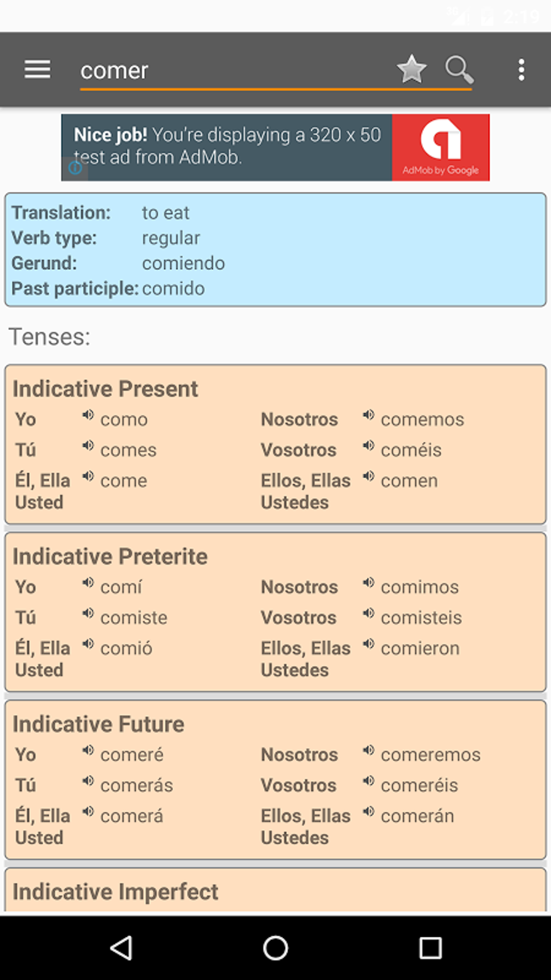Play pronunciation of "comeré"
The width and height of the screenshot is (551, 980).
(88, 750)
